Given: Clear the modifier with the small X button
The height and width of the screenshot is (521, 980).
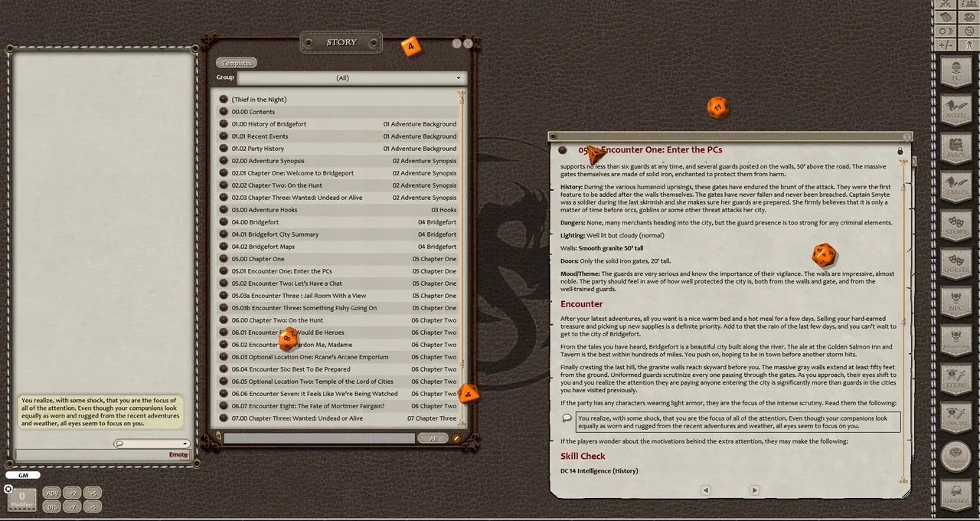Looking at the screenshot, I should pos(8,489).
